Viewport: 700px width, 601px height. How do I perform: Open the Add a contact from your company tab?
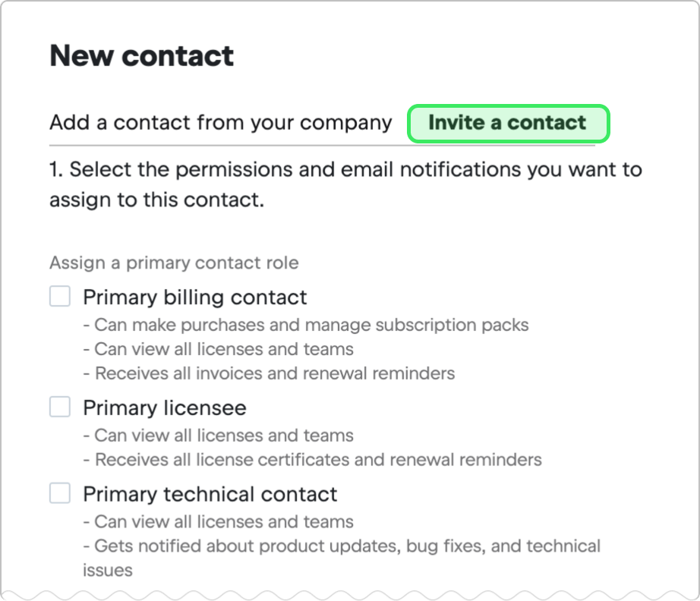coord(219,122)
